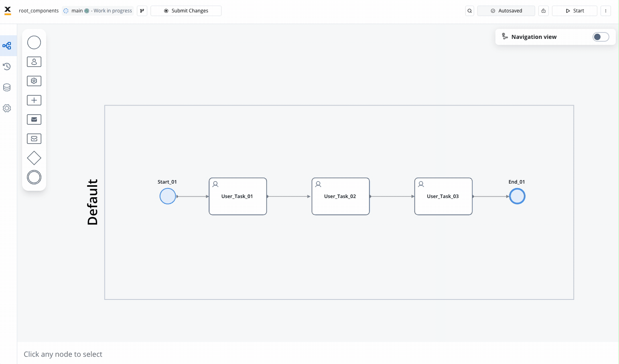Viewport: 619px width, 364px height.
Task: Click the End_01 label text
Action: (x=517, y=182)
